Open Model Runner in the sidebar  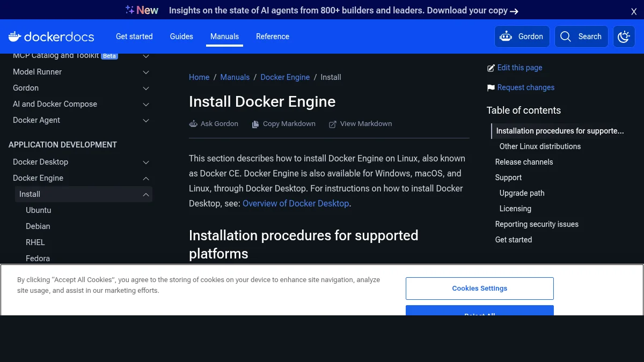(37, 72)
